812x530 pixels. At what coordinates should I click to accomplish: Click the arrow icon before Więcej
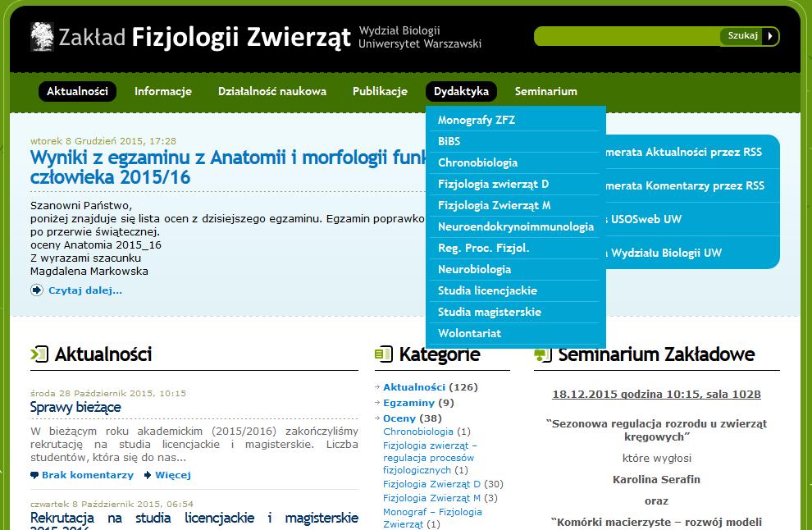coord(148,475)
